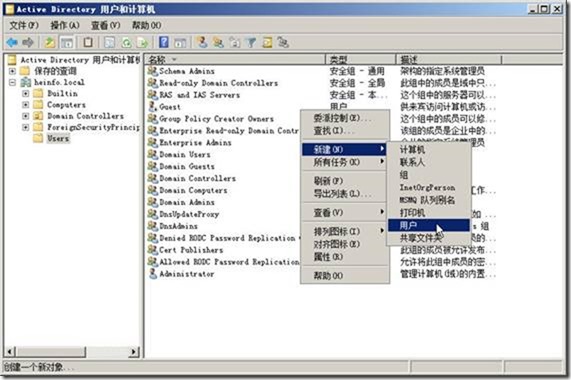Collapse the heinfo.local tree node
571x380 pixels.
click(x=12, y=82)
